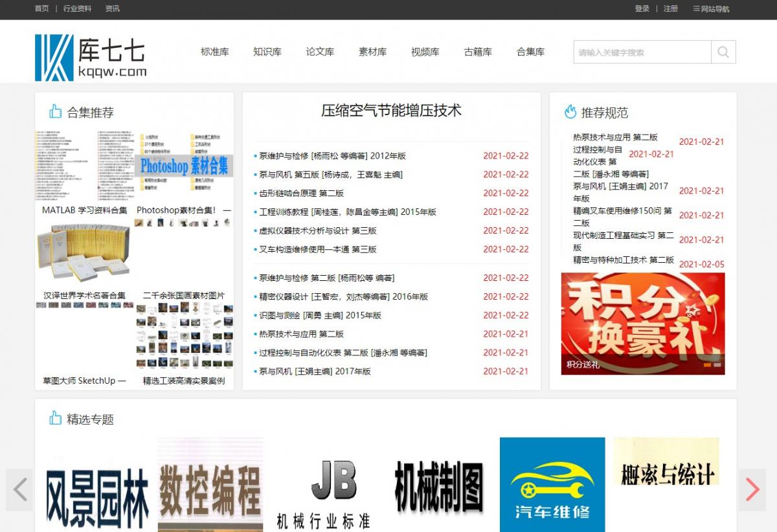
Task: Click the search magnifier icon
Action: coord(723,52)
